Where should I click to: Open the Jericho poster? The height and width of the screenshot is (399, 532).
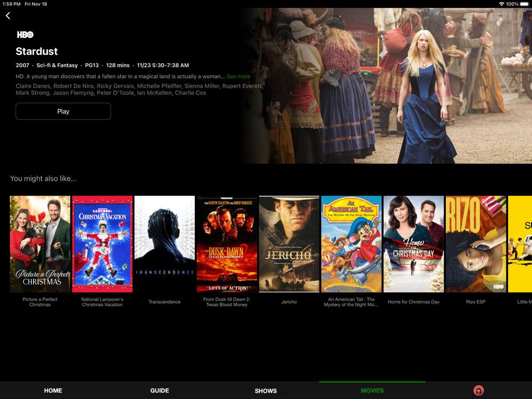289,244
